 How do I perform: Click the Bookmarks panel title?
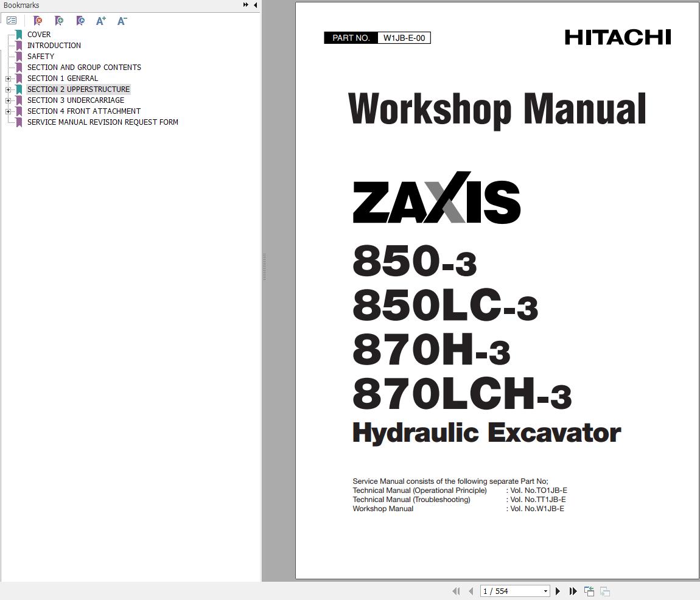21,5
